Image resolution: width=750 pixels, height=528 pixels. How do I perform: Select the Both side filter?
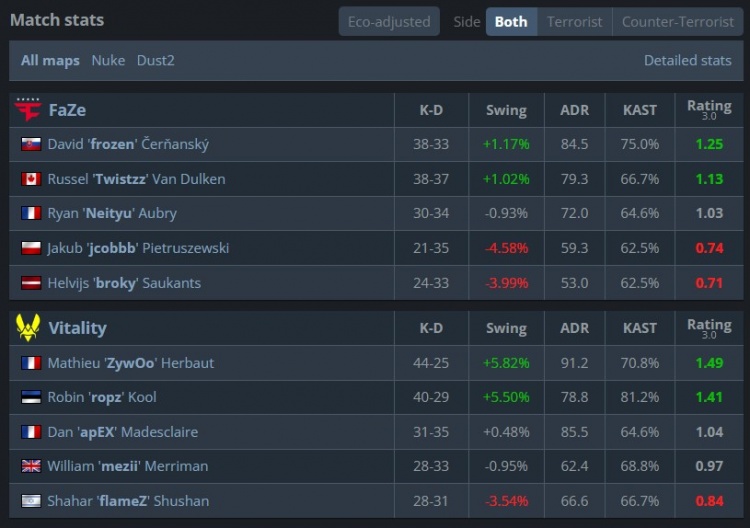[x=511, y=22]
